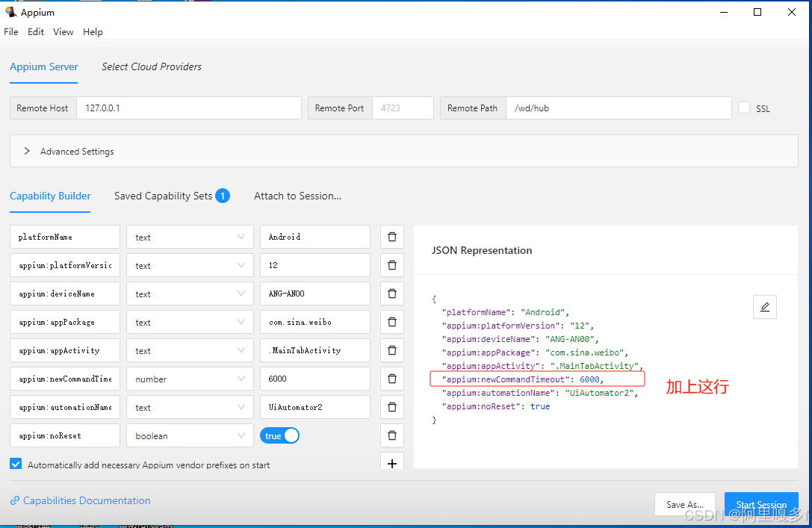
Task: Click the Save As button
Action: (x=684, y=504)
